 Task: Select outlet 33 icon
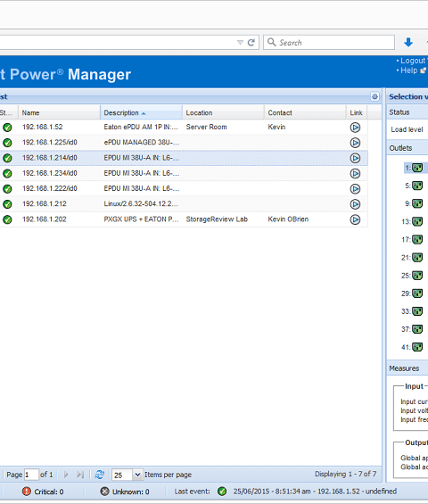tap(417, 311)
